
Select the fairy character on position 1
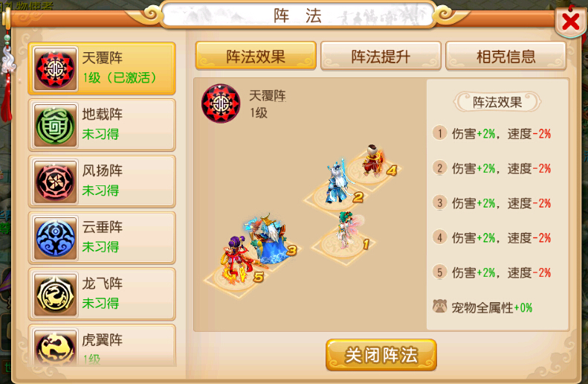tap(348, 230)
